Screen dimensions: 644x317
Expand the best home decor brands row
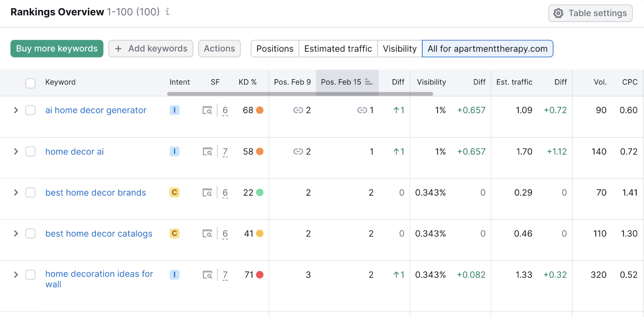(16, 193)
